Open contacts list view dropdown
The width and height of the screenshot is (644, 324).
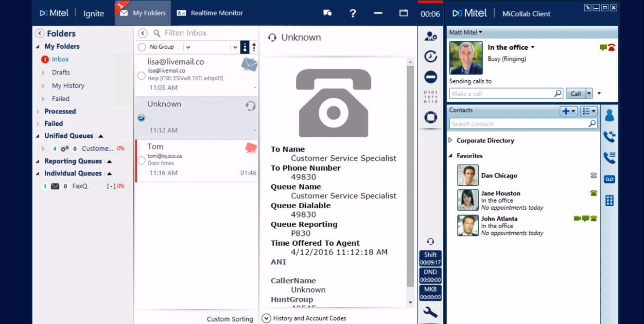point(589,111)
